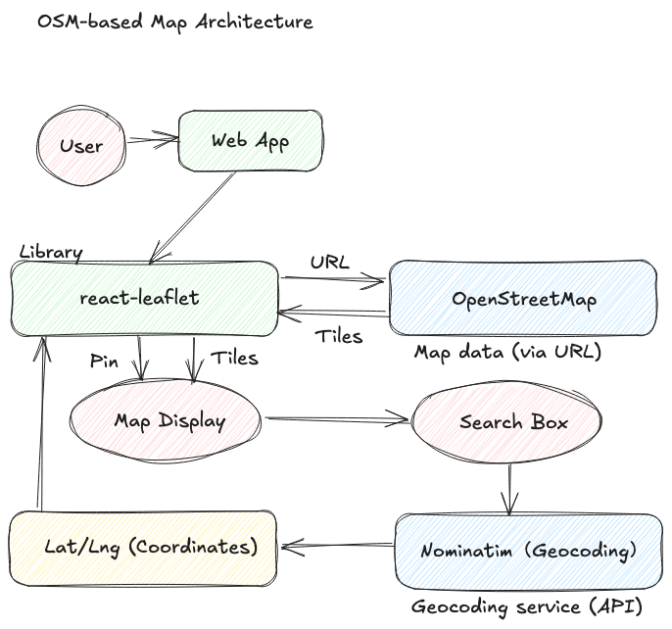Select the OSM-based Map Architecture title text
The width and height of the screenshot is (672, 629).
tap(175, 23)
